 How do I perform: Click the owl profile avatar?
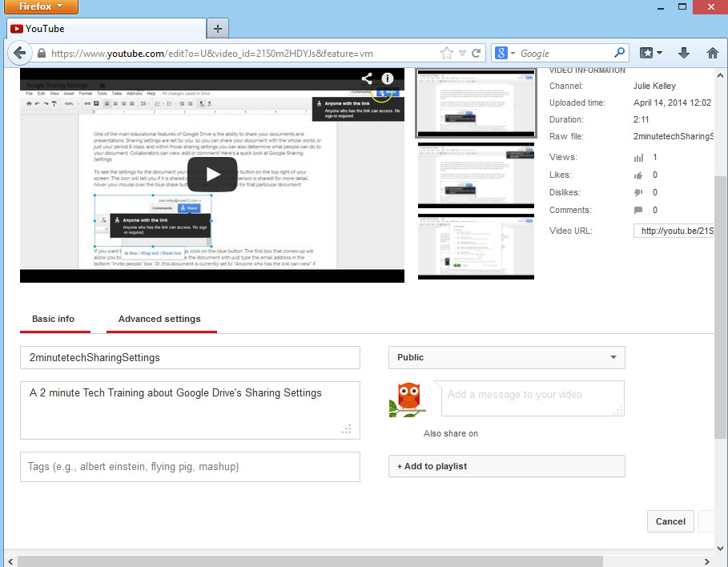point(407,399)
